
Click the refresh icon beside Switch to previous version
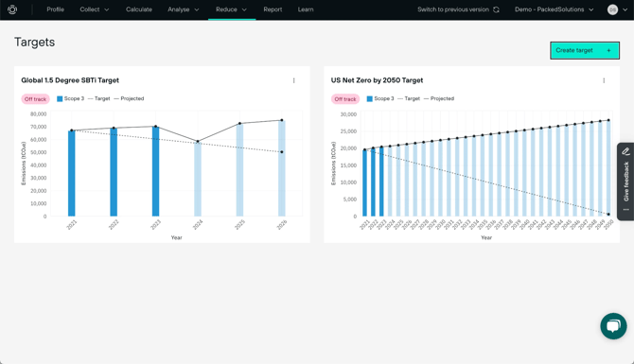coord(496,9)
